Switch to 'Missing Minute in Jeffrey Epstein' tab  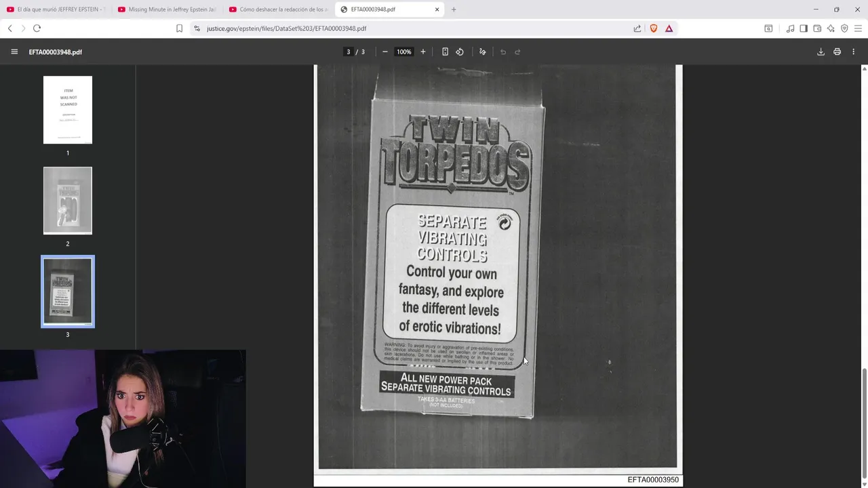[167, 9]
